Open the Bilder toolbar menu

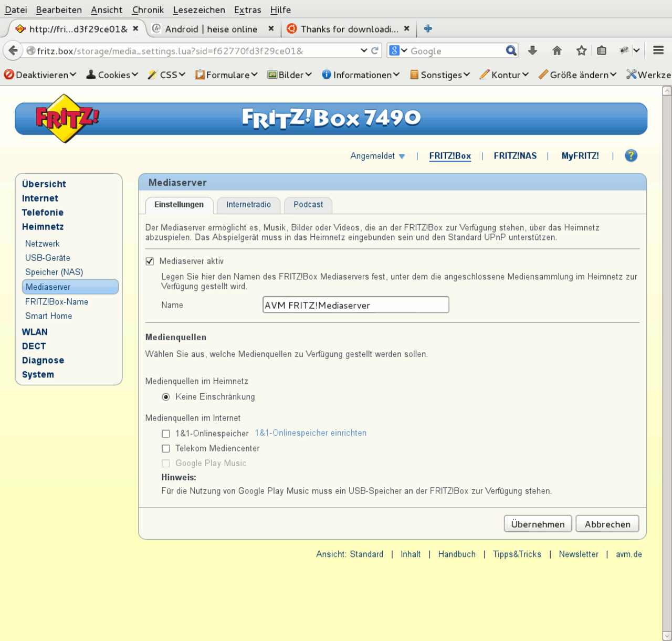[x=289, y=75]
